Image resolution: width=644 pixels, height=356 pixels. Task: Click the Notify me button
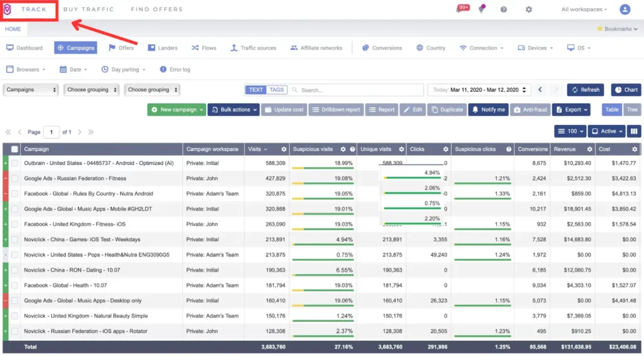488,109
